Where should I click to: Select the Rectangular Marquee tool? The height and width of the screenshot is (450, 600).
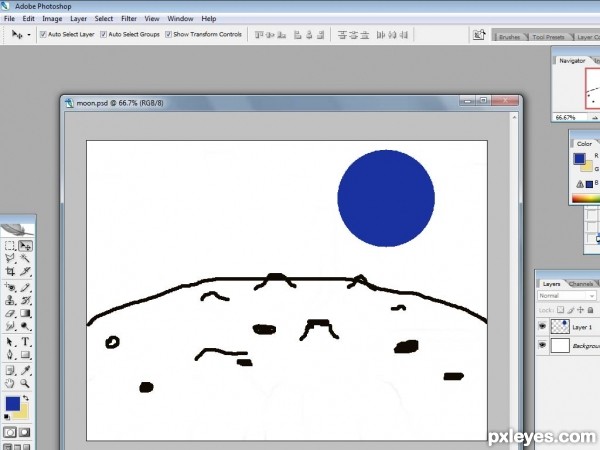click(10, 246)
